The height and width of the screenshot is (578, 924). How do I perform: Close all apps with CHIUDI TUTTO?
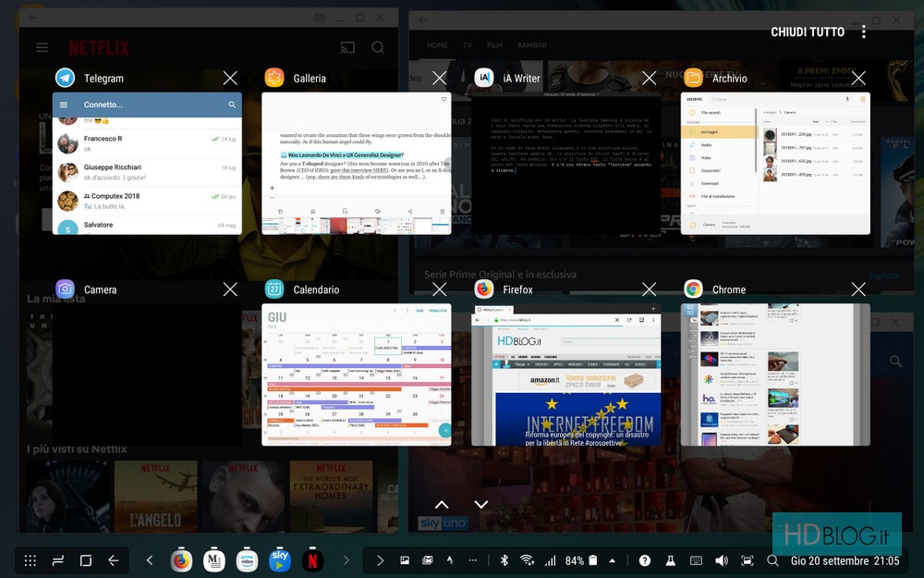click(x=808, y=31)
